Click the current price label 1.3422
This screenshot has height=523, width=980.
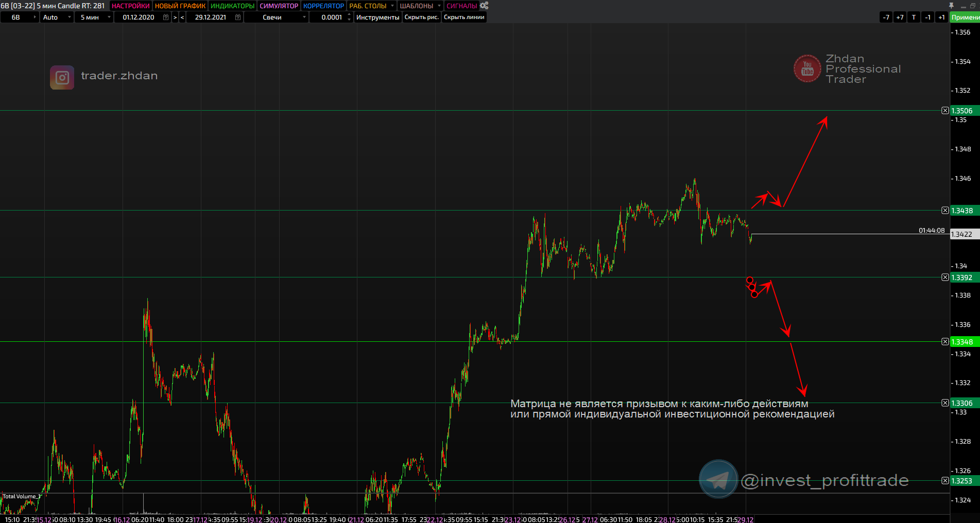point(965,234)
